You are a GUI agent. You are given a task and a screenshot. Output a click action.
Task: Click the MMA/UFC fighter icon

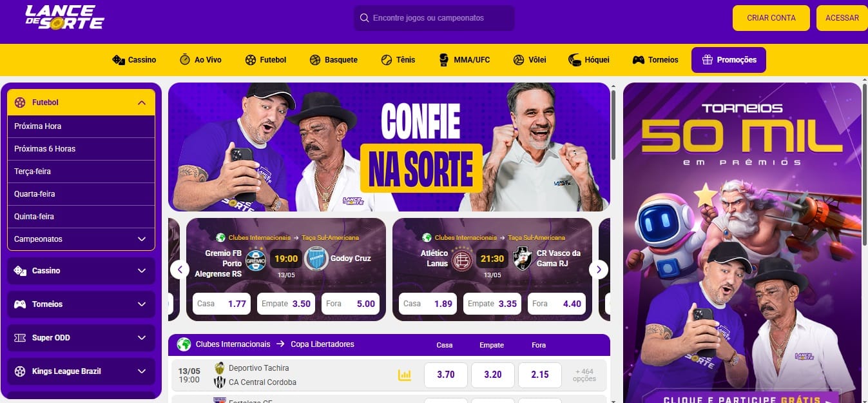pos(443,60)
